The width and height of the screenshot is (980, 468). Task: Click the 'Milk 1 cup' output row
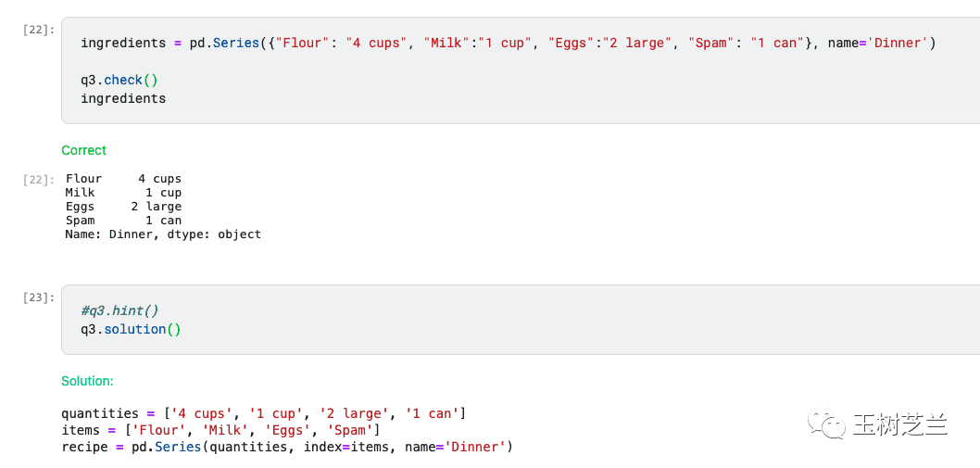pyautogui.click(x=123, y=193)
